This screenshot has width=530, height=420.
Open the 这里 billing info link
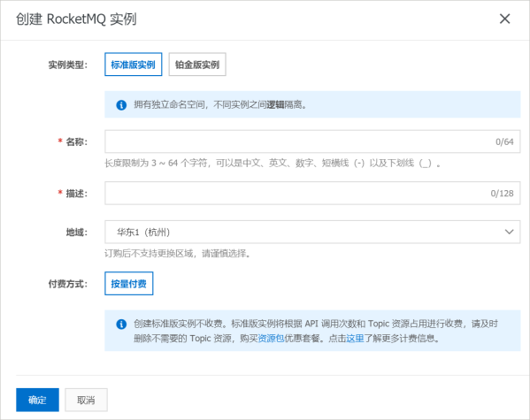(x=355, y=339)
